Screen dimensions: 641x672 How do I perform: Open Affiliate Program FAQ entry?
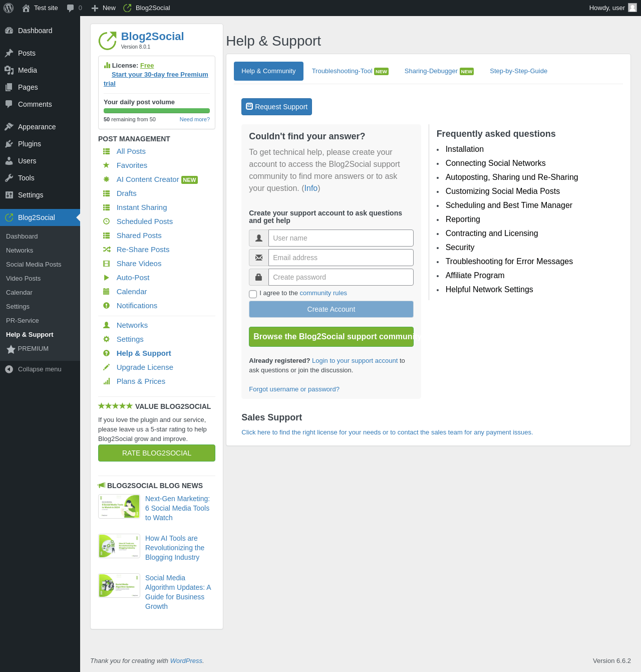[x=475, y=276]
